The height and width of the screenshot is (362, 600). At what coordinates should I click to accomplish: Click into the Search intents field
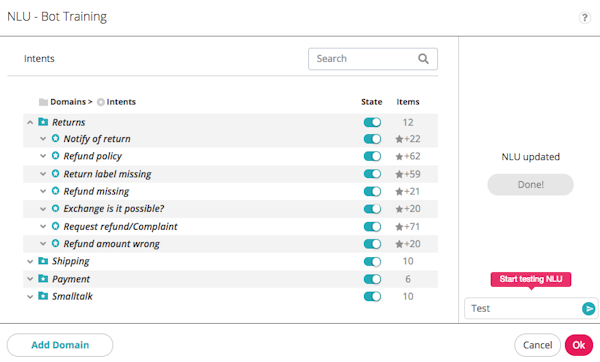coord(373,59)
